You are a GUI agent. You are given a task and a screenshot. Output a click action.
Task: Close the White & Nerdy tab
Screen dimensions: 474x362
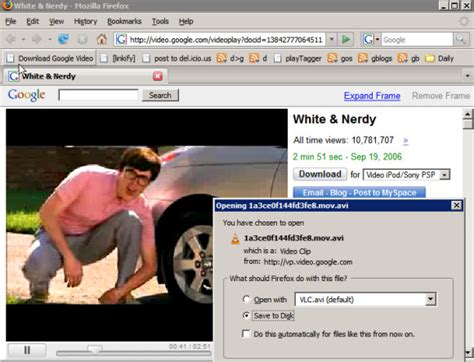(x=158, y=76)
